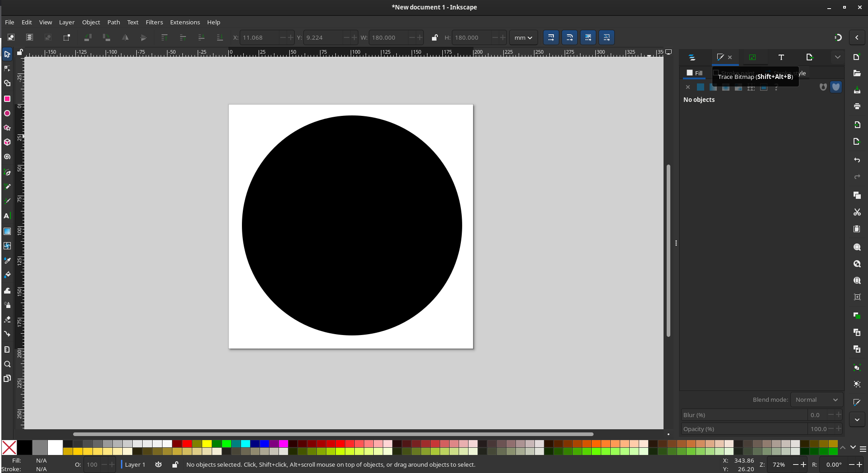This screenshot has height=473, width=868.
Task: Open the Filters menu
Action: pyautogui.click(x=154, y=22)
